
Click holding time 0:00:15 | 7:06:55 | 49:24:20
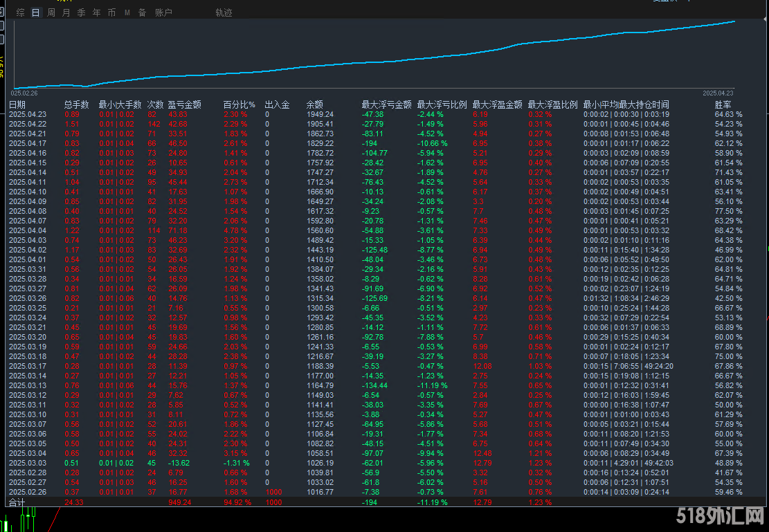click(x=628, y=366)
